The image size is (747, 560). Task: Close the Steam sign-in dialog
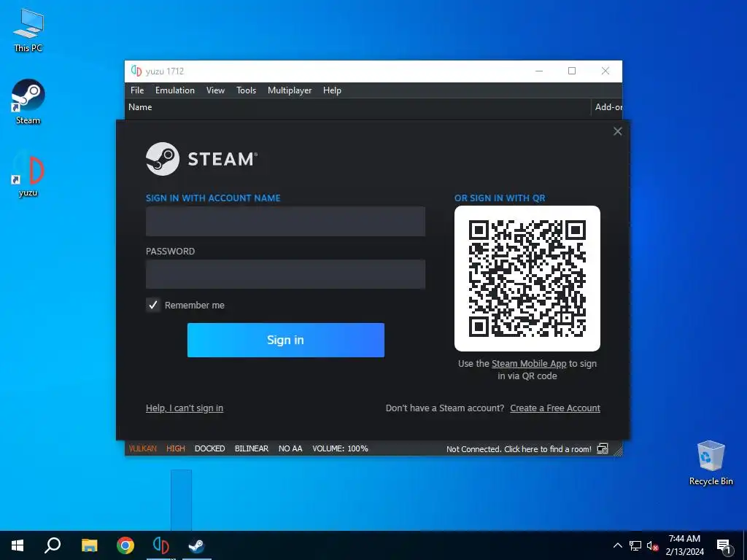pyautogui.click(x=617, y=131)
